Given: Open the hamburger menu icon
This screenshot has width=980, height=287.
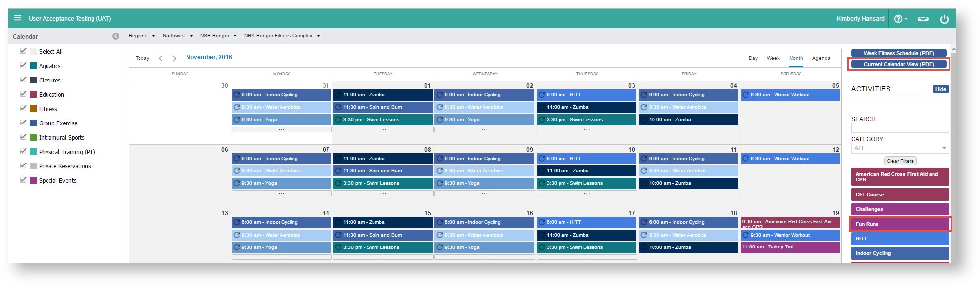Looking at the screenshot, I should coord(18,18).
